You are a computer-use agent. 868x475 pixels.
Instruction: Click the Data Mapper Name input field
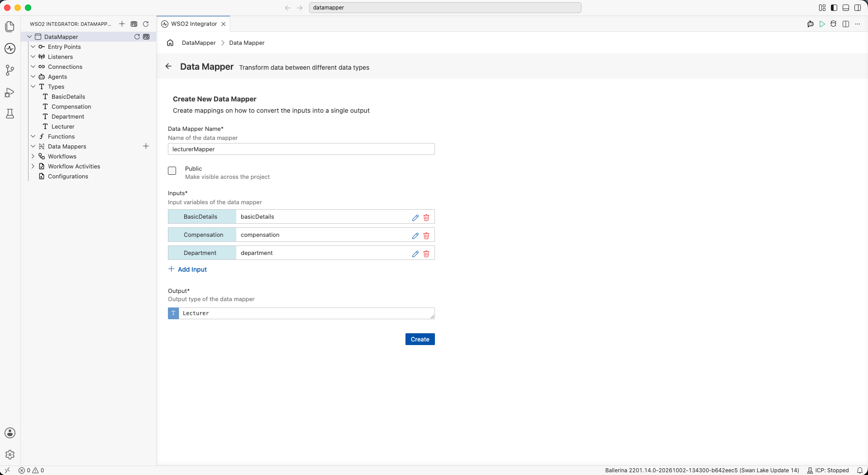coord(301,149)
